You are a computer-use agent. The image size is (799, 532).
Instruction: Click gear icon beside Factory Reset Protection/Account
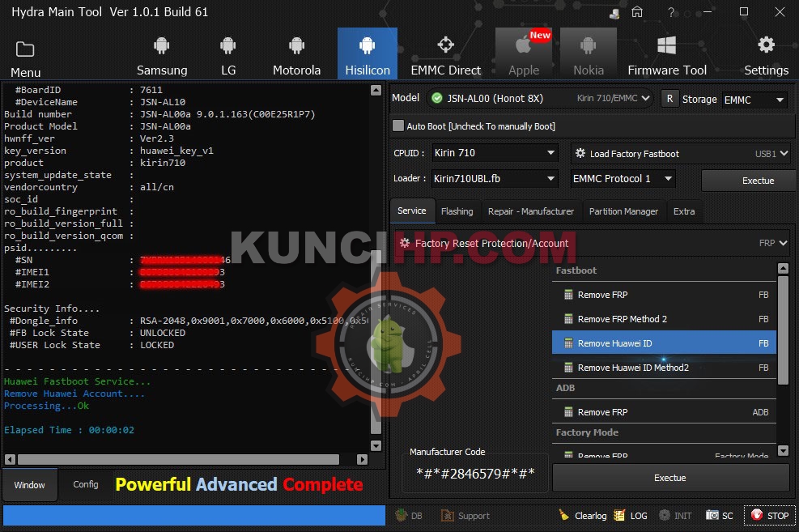coord(405,243)
